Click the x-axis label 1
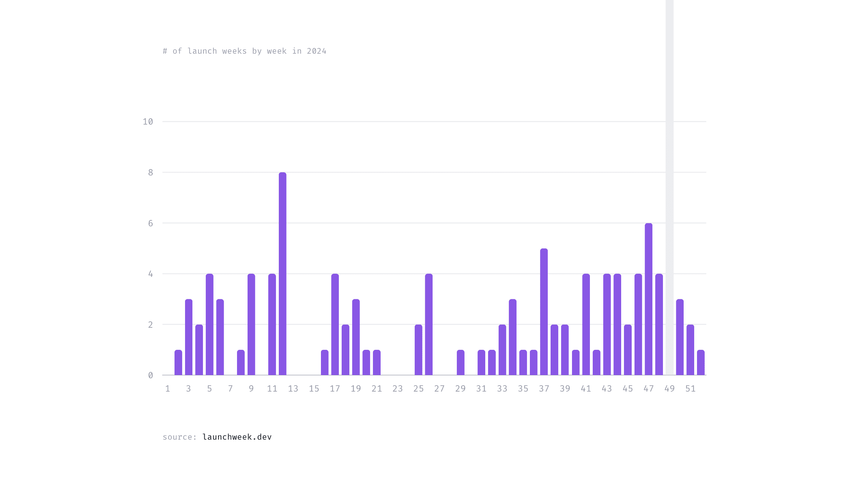This screenshot has width=868, height=487. (x=168, y=388)
